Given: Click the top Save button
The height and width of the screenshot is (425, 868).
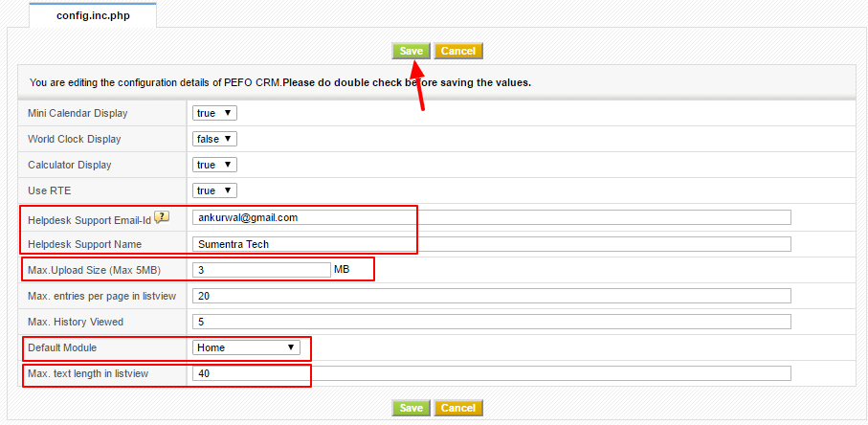Looking at the screenshot, I should pyautogui.click(x=412, y=51).
